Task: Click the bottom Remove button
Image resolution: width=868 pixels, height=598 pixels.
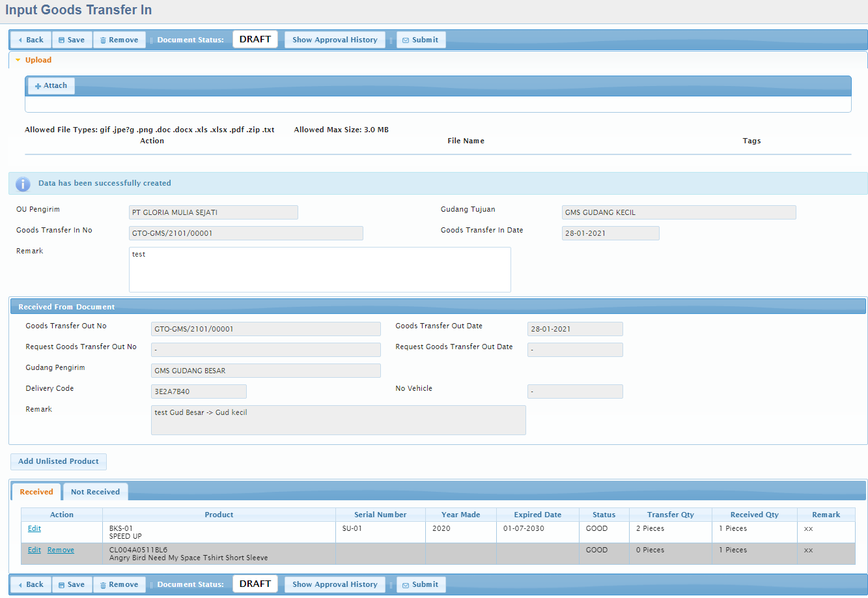Action: pos(119,584)
